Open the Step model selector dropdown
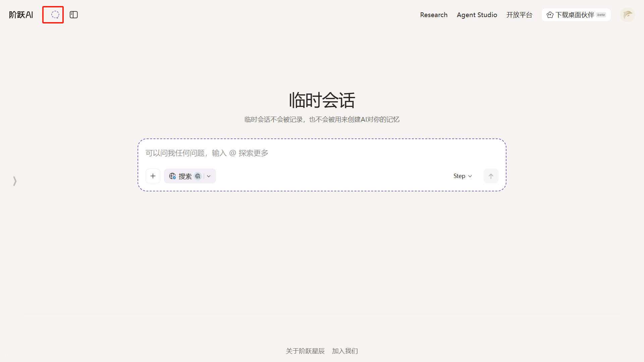The image size is (644, 362). (463, 176)
